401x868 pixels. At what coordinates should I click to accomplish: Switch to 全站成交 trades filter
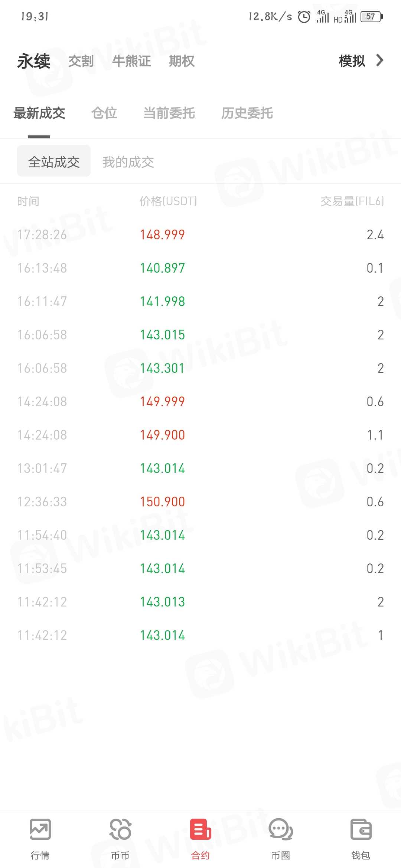(54, 161)
